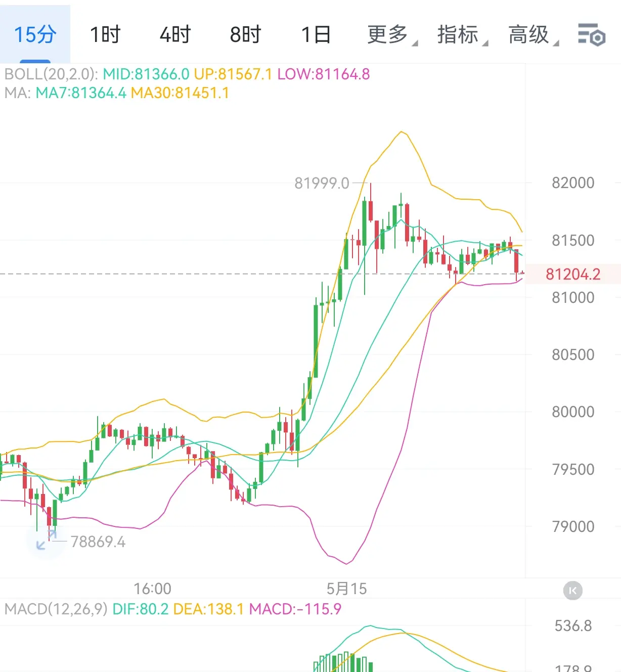
Task: Click the 80000 price axis label
Action: point(573,412)
